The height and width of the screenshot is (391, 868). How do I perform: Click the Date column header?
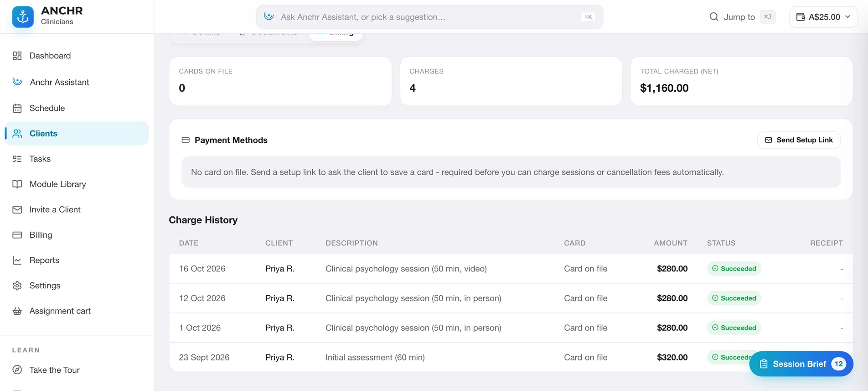(189, 243)
